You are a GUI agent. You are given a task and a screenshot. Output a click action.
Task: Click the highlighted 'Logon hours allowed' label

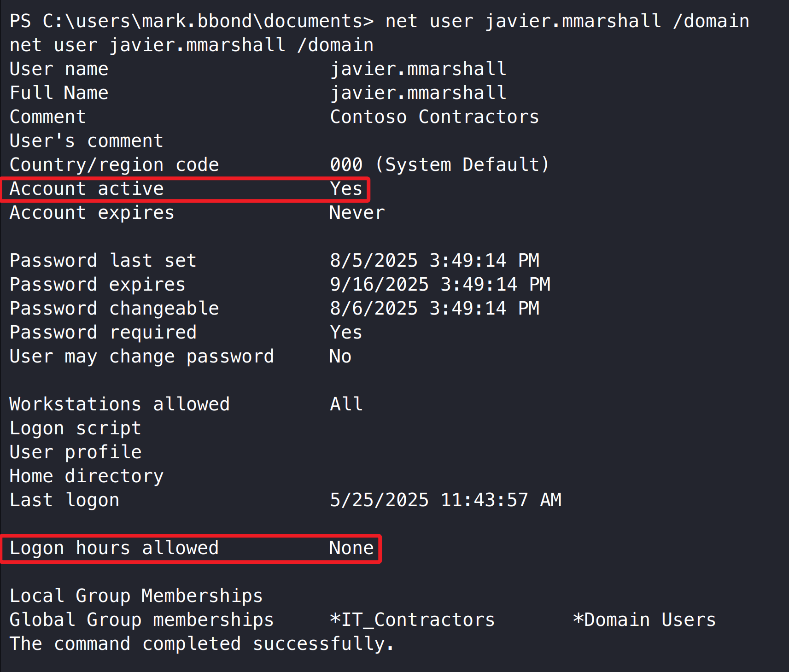[x=114, y=548]
